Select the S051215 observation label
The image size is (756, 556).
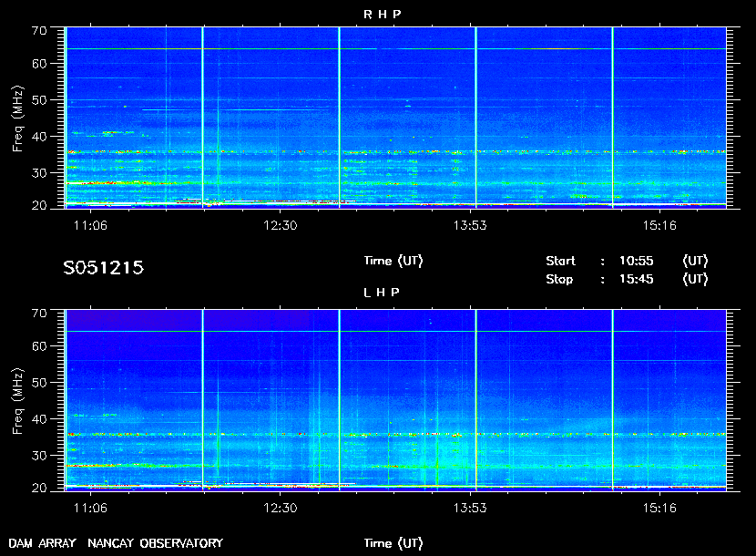(104, 267)
